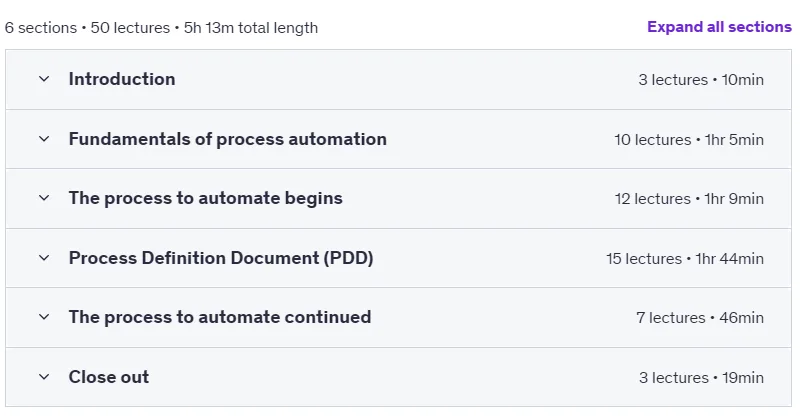Viewport: 801px width, 419px height.
Task: Expand the Close out section chevron
Action: [x=44, y=377]
